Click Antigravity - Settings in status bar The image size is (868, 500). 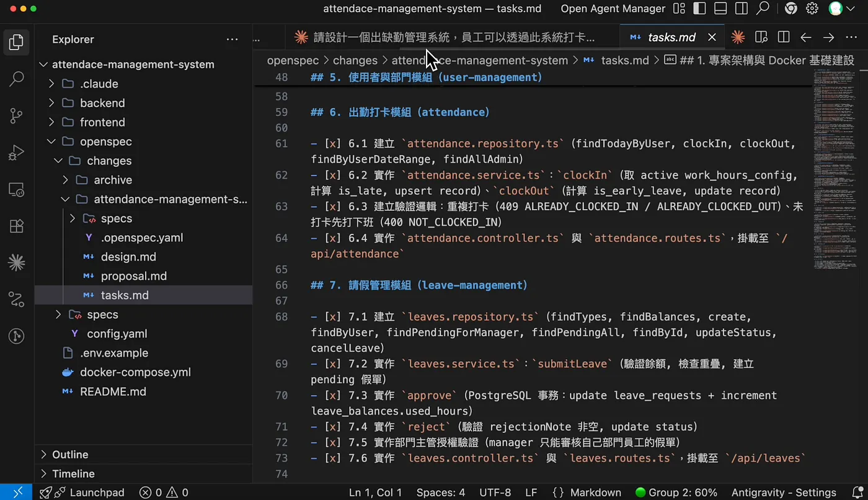(x=784, y=493)
